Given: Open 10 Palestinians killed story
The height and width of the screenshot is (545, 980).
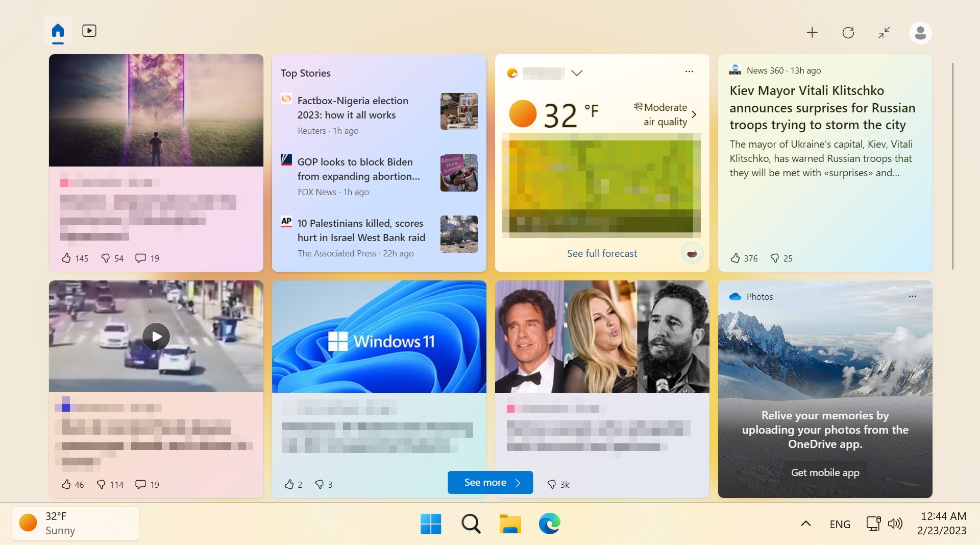Looking at the screenshot, I should pyautogui.click(x=361, y=230).
